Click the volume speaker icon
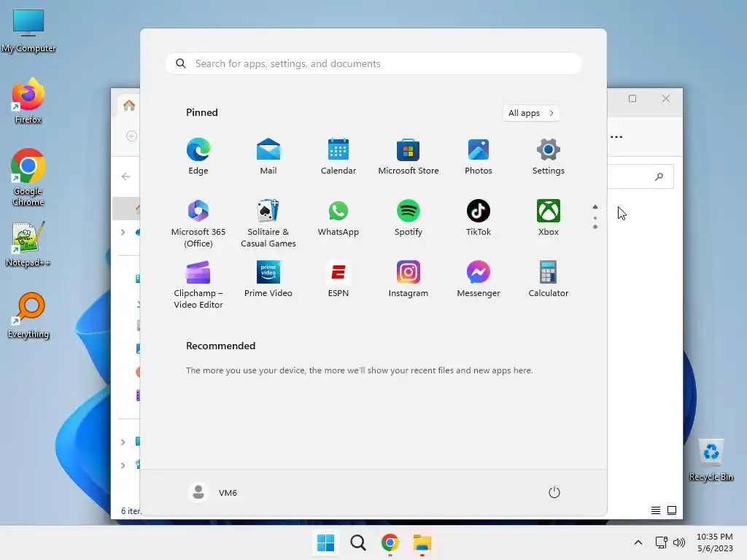Screen dimensions: 747x560 point(679,542)
